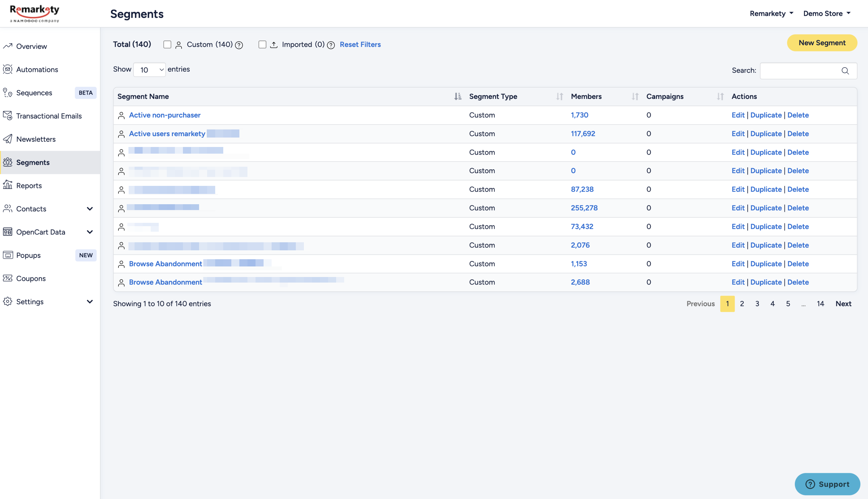Click the 255,278 members count
The image size is (868, 499).
pos(584,208)
